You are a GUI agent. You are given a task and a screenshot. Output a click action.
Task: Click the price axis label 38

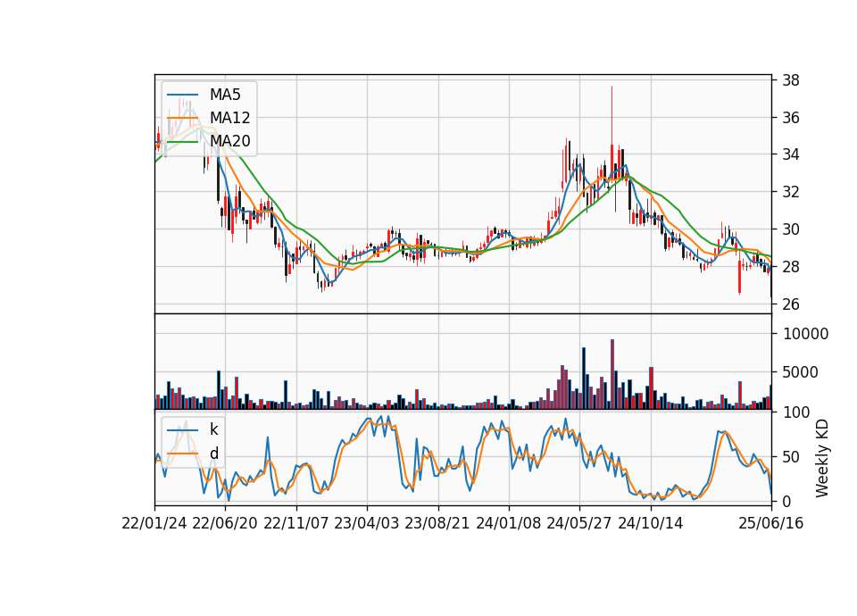pos(791,80)
